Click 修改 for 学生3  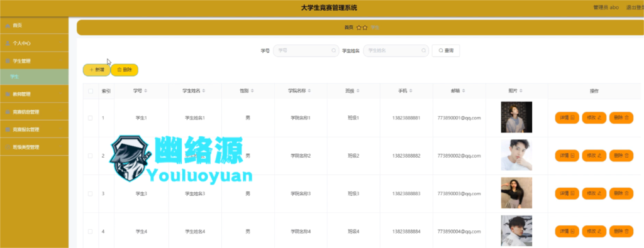pos(594,193)
